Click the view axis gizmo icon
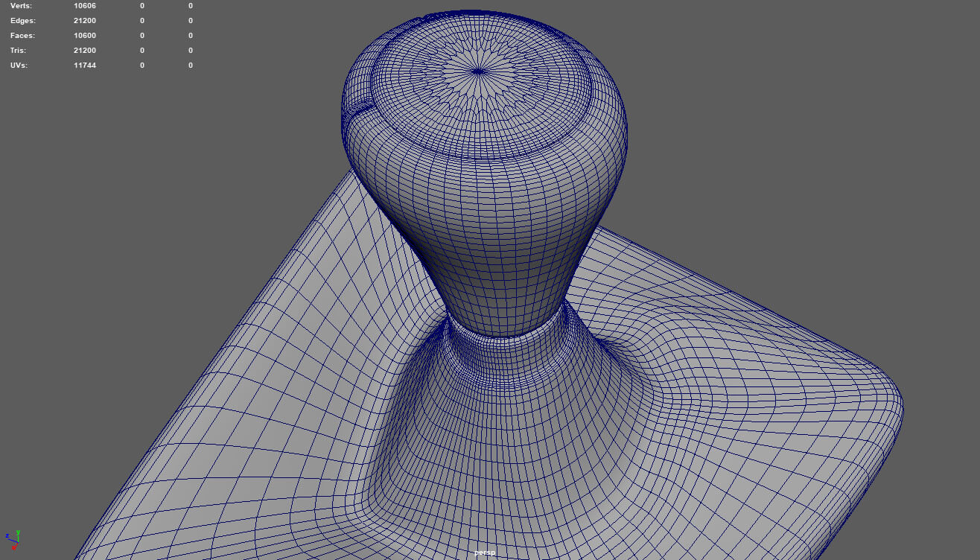 point(13,539)
